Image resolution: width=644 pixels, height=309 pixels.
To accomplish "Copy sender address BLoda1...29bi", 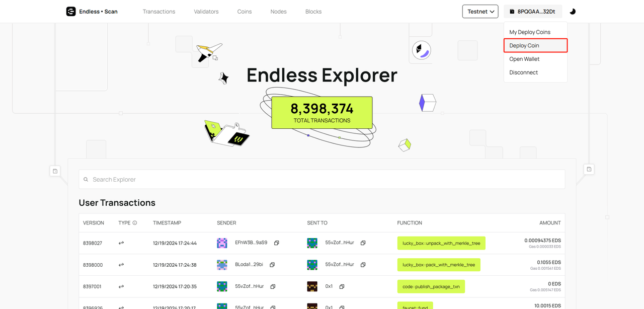I will [x=272, y=265].
